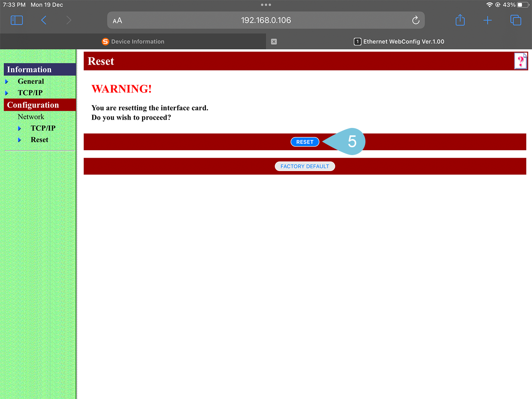Open the help question mark icon
The width and height of the screenshot is (532, 399).
pos(520,61)
